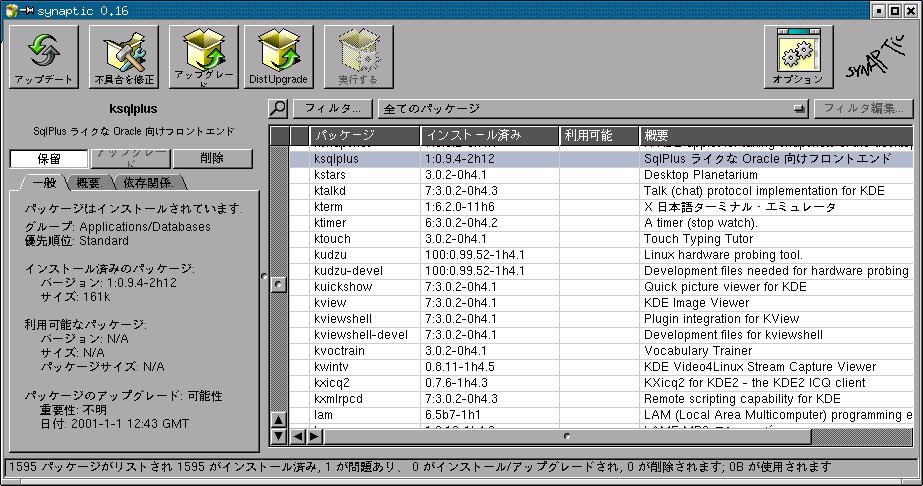Click the アップグレード (Upgrade) toolbar icon
This screenshot has height=486, width=923.
point(204,56)
